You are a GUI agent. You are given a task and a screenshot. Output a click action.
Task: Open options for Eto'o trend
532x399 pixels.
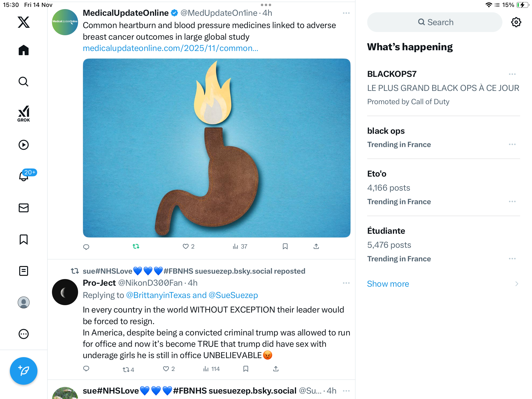pos(512,201)
